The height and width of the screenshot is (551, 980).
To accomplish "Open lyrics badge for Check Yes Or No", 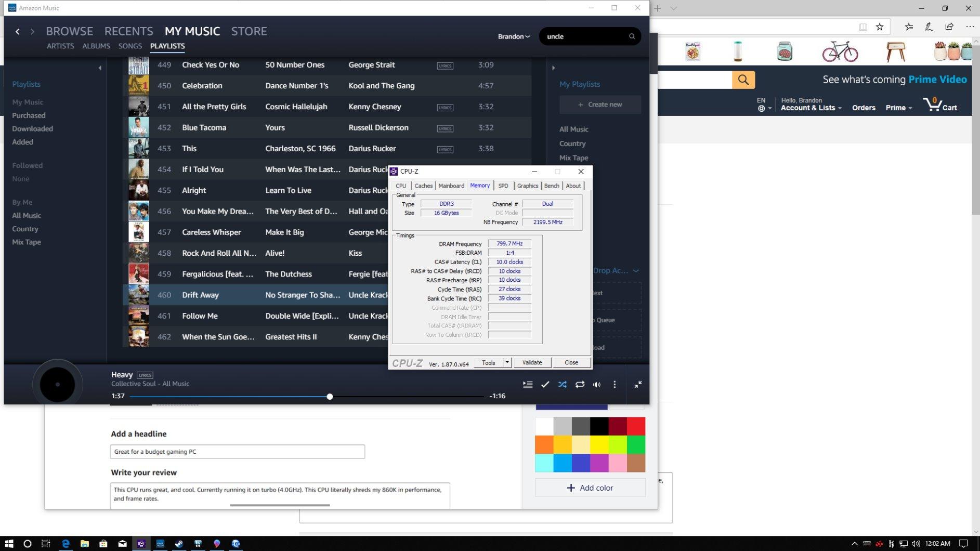I will pyautogui.click(x=445, y=65).
